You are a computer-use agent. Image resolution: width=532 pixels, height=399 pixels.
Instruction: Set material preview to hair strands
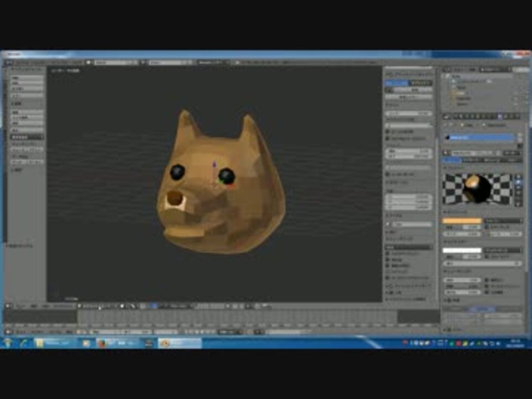coord(518,199)
